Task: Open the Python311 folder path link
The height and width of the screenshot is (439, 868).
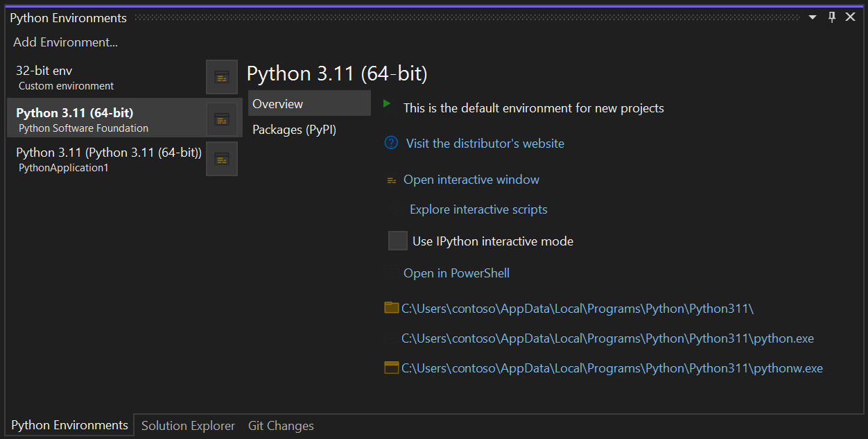Action: click(578, 309)
